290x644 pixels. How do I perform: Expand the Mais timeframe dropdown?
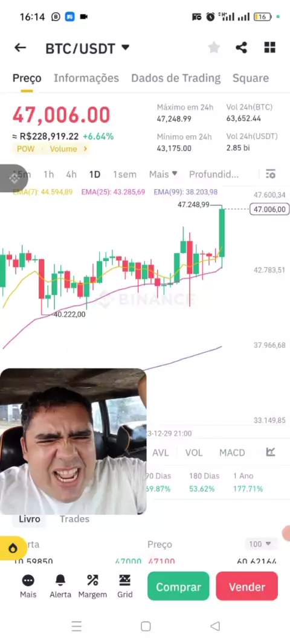click(x=163, y=174)
